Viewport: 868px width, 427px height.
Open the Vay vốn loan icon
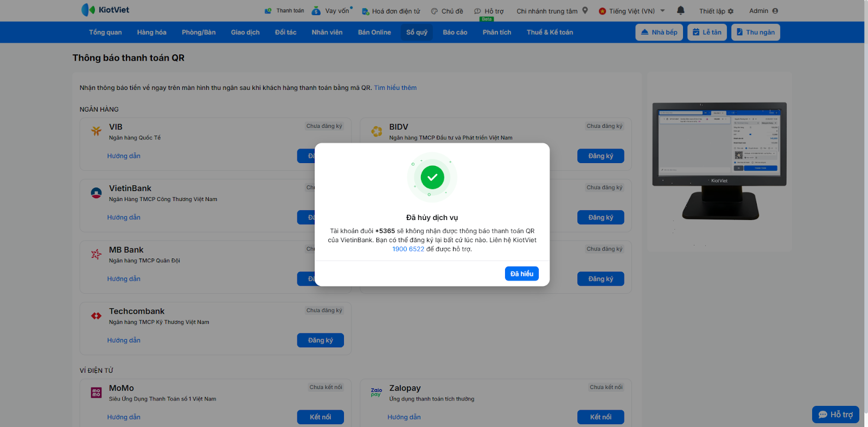(x=316, y=11)
